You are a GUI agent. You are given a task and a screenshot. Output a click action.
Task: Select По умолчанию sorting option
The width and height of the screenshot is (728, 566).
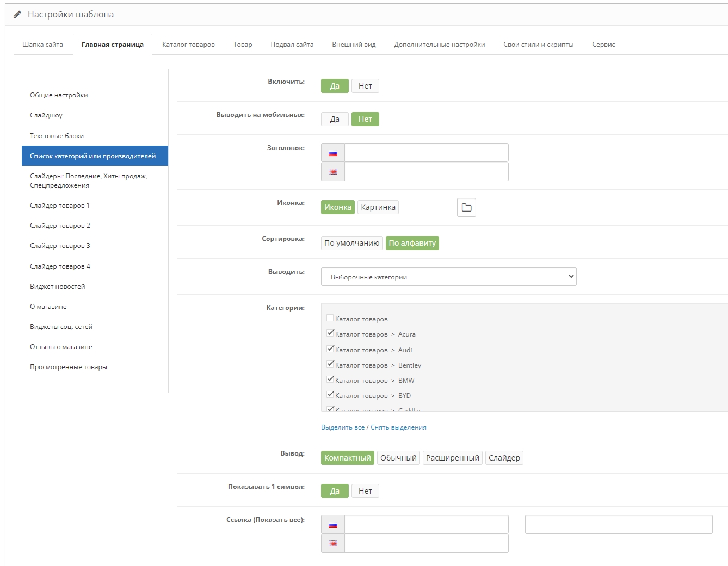(x=351, y=243)
